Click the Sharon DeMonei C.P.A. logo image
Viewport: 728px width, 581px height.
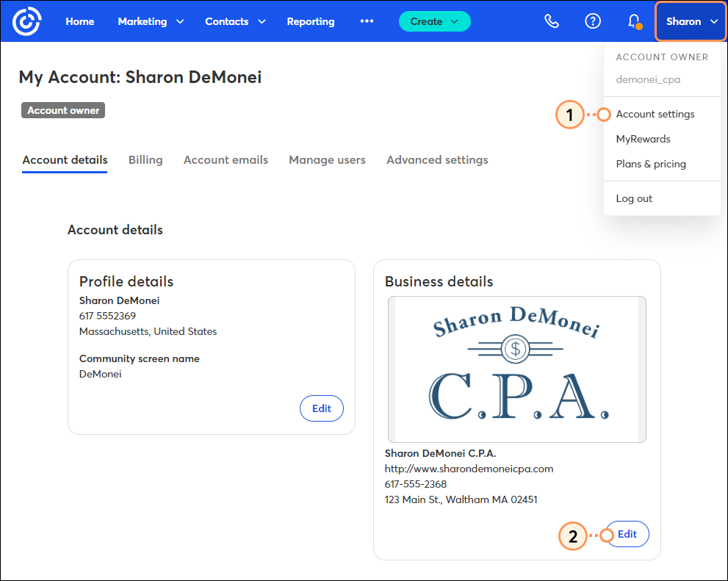click(x=516, y=369)
